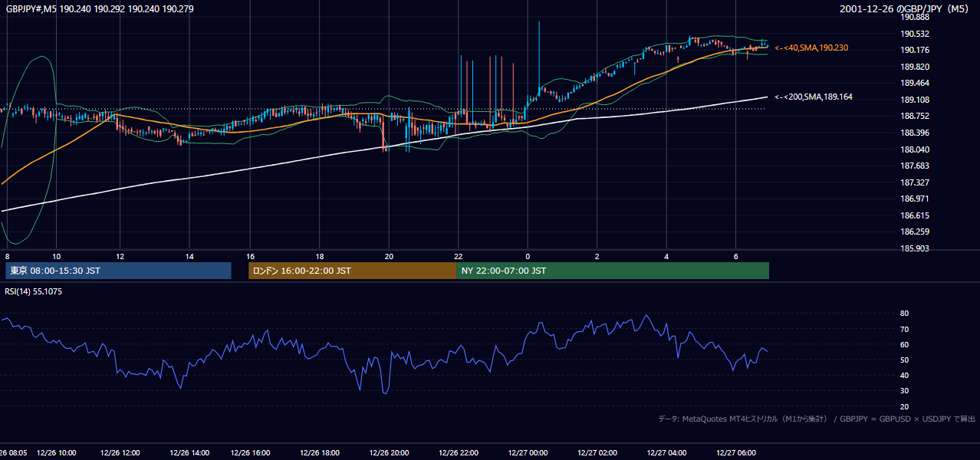Click price axis value 189.820

pyautogui.click(x=915, y=67)
